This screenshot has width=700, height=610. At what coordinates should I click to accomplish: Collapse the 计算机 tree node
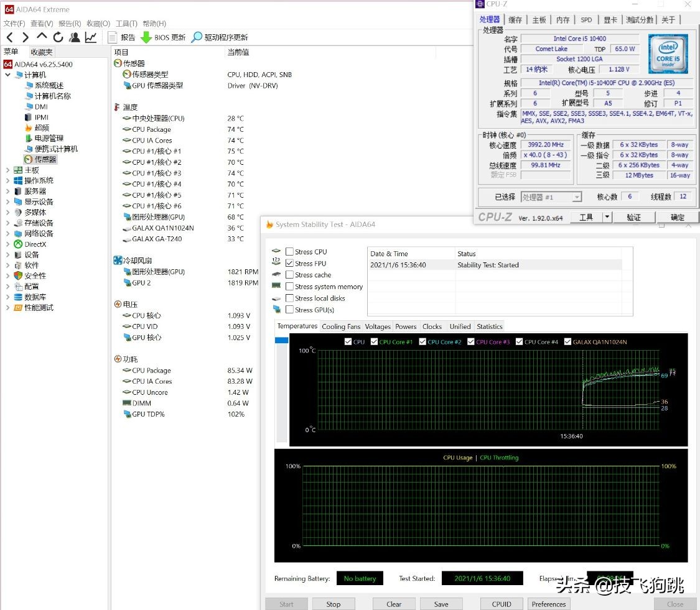pyautogui.click(x=7, y=75)
